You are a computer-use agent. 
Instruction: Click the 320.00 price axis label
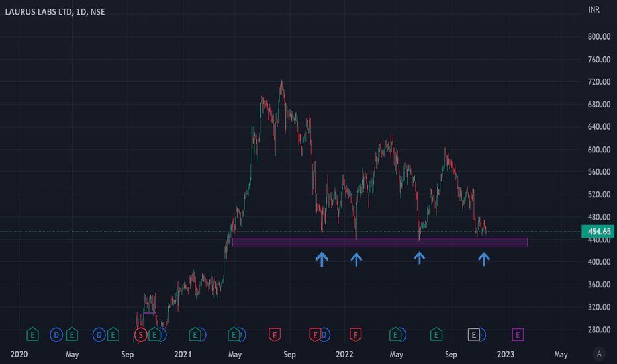coord(599,307)
